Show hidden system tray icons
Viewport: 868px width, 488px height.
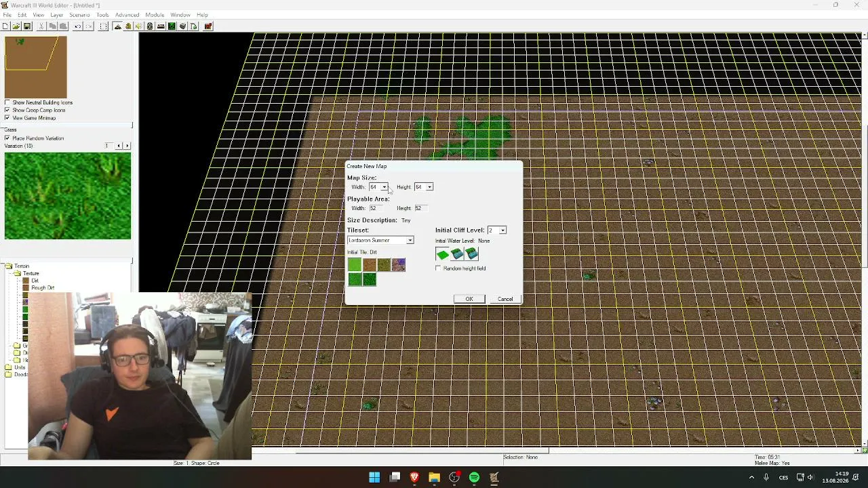pos(751,478)
